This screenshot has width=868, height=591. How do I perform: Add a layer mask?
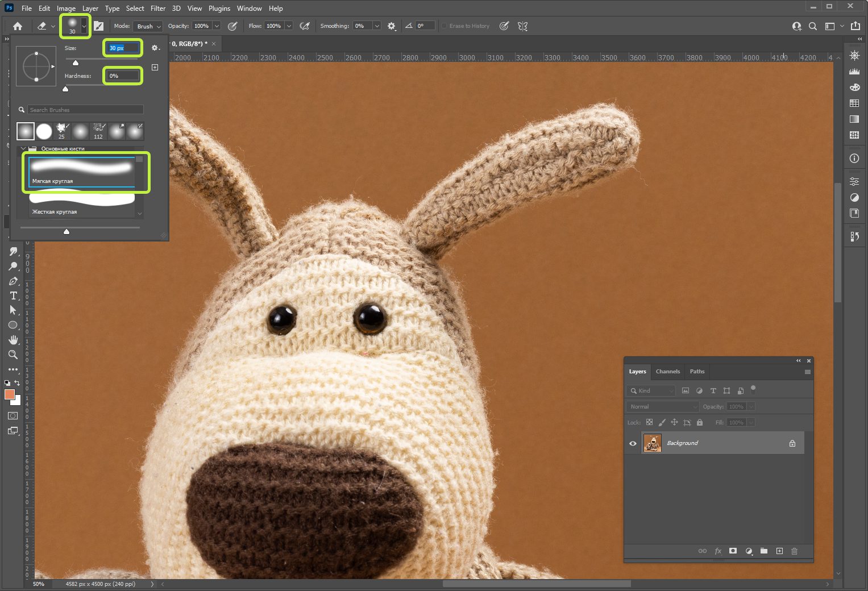(x=733, y=551)
